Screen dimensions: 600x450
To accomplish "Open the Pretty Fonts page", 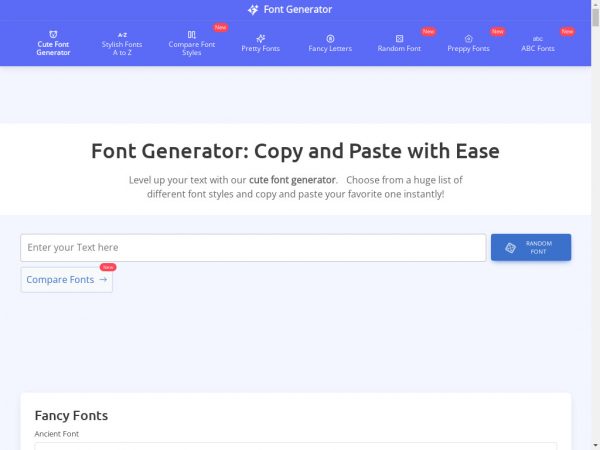I will pos(261,43).
